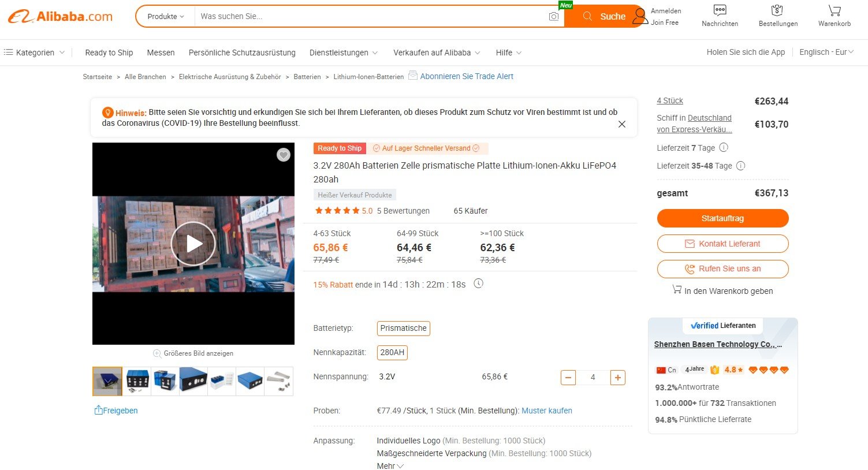Viewport: 868px width, 470px height.
Task: Select the sixth thumbnail of blue cell
Action: pos(250,381)
